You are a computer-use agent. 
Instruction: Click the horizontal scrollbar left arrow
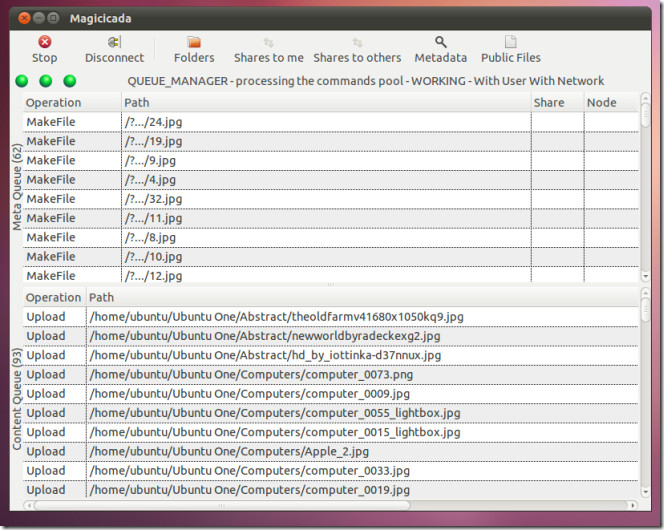(x=28, y=505)
